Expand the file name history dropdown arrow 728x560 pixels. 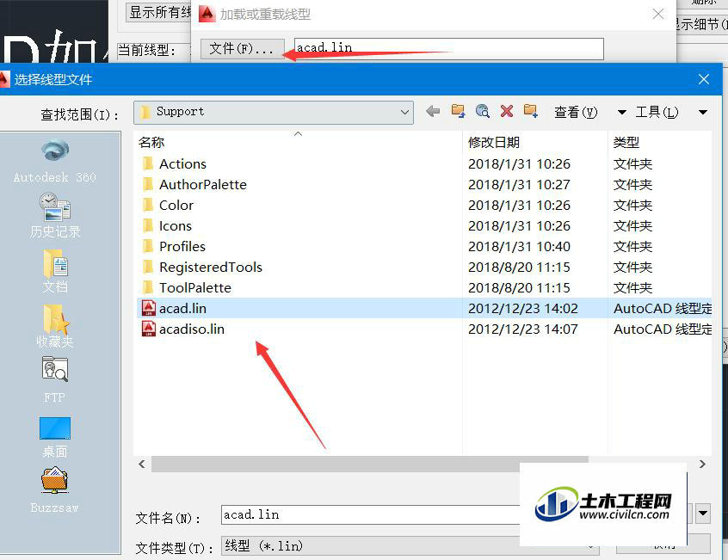click(703, 514)
